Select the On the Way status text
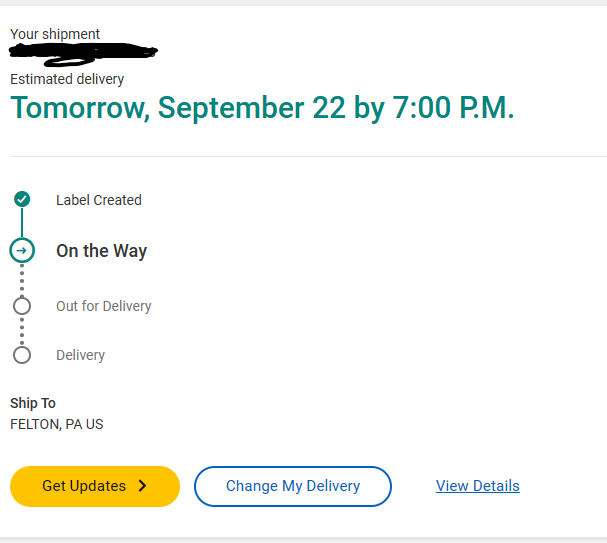This screenshot has width=607, height=543. pyautogui.click(x=101, y=251)
